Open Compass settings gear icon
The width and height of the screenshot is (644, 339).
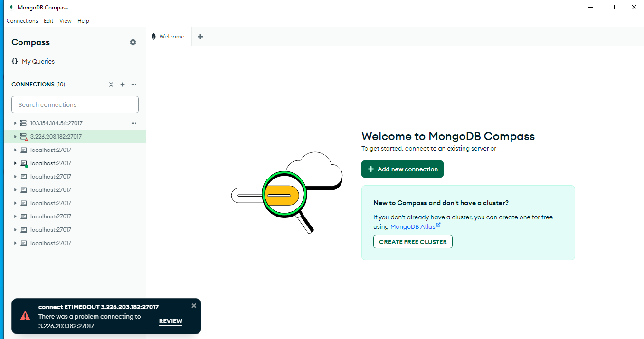click(133, 42)
